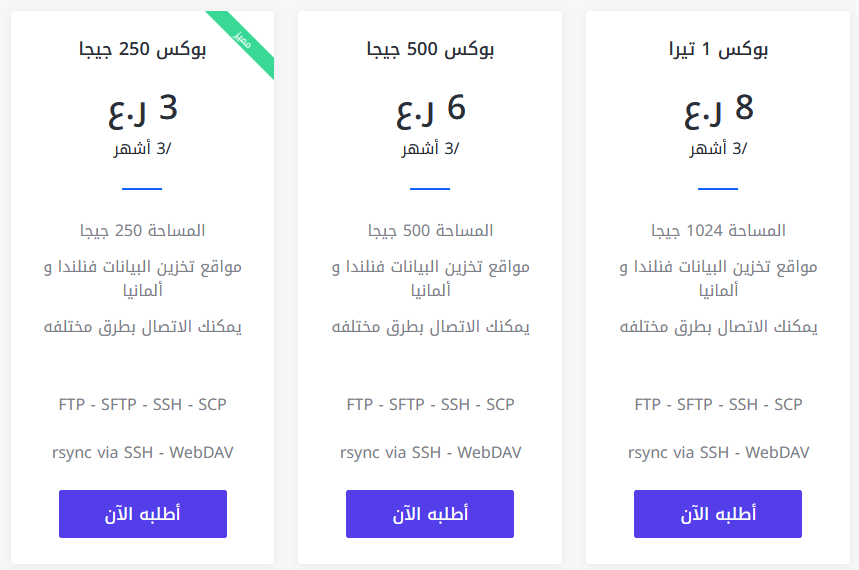This screenshot has height=570, width=859.
Task: Click "المساحة 500 جيجا" storage text
Action: (x=430, y=231)
